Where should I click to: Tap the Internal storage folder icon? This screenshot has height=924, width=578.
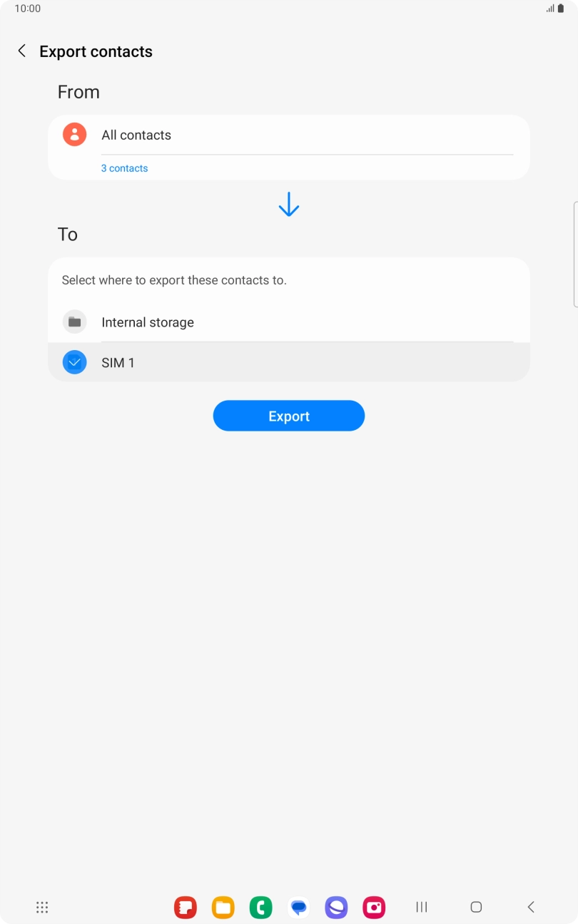[74, 322]
